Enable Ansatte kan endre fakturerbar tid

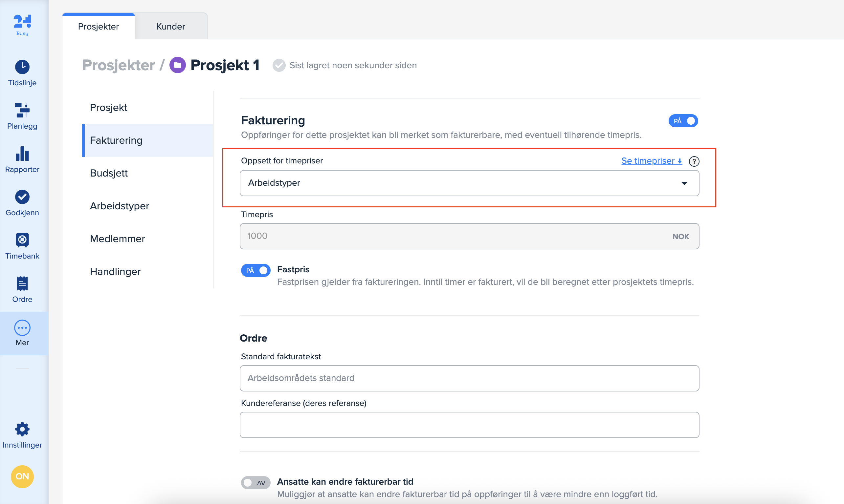click(x=255, y=483)
